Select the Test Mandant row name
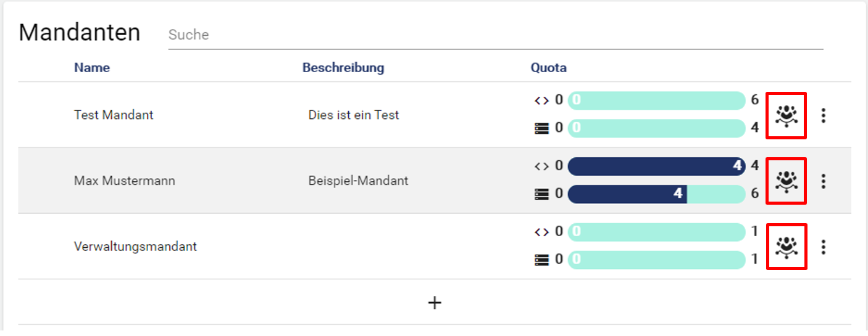 (114, 115)
